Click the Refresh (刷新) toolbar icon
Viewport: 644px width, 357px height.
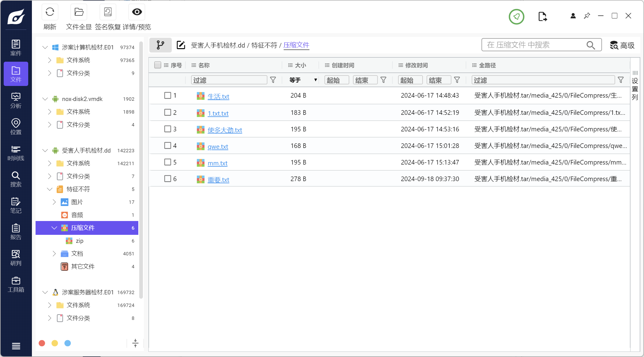[50, 12]
